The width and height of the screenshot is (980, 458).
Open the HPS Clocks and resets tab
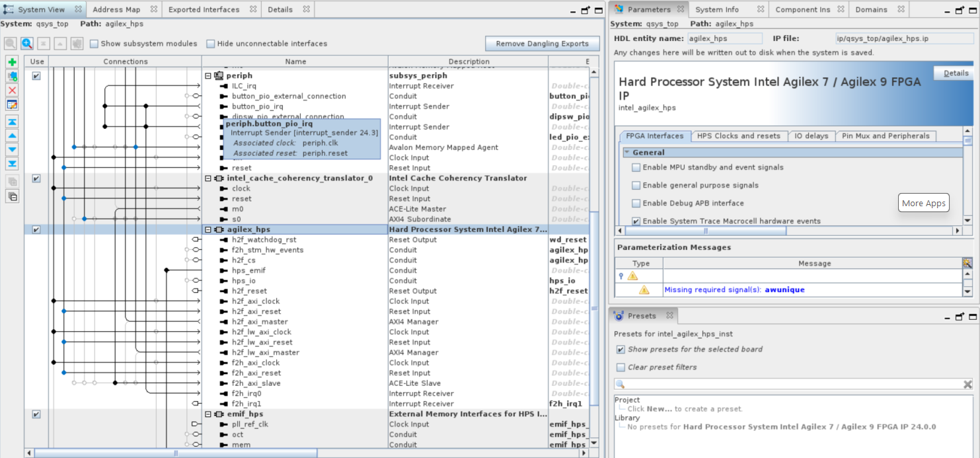coord(739,136)
